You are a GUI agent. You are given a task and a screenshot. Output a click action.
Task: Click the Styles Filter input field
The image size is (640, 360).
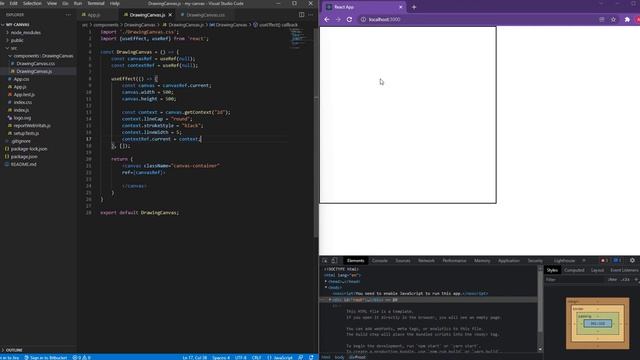(x=575, y=280)
